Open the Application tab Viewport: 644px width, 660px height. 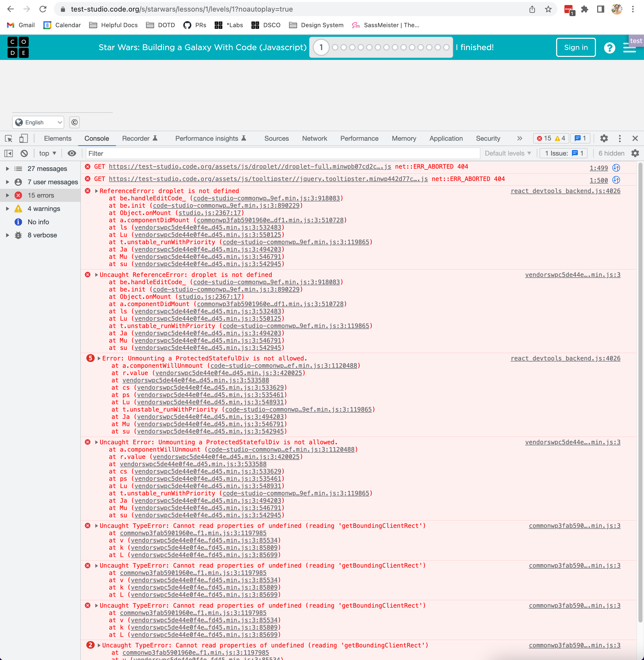[446, 138]
